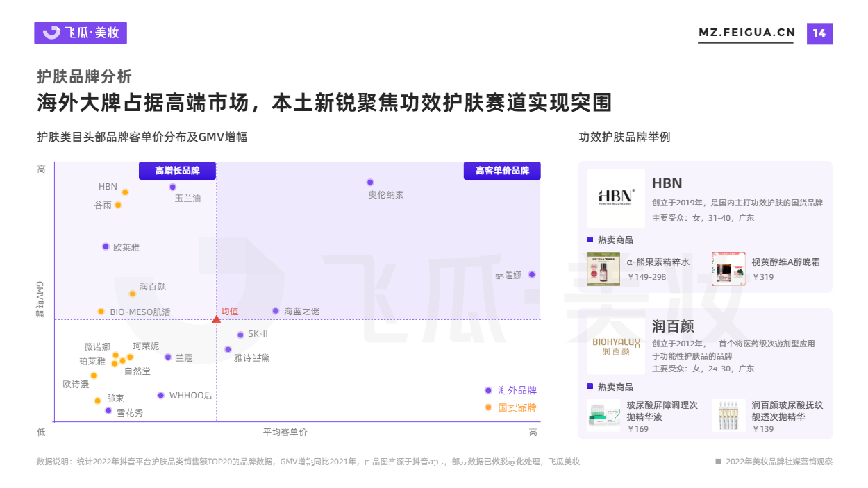Screen dimensions: 868x488
Task: Click the 2022年美妆品牌社媒营销观察 footer text
Action: [778, 462]
